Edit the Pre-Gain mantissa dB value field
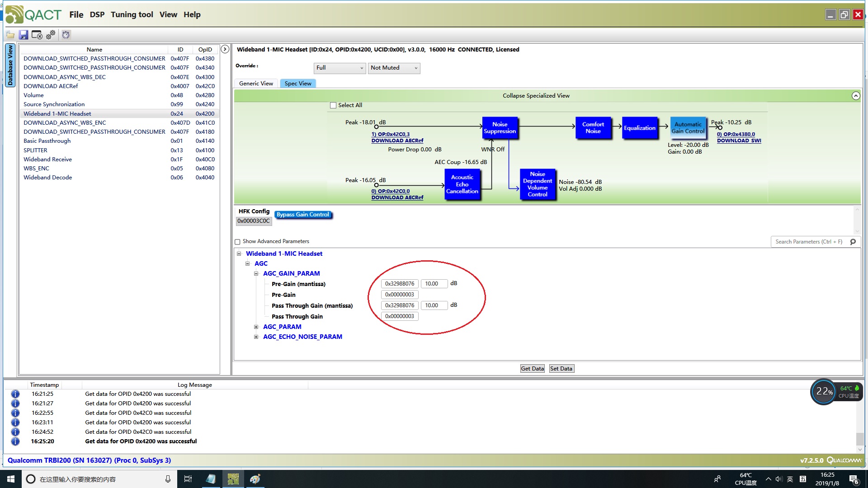The width and height of the screenshot is (868, 488). pos(434,284)
